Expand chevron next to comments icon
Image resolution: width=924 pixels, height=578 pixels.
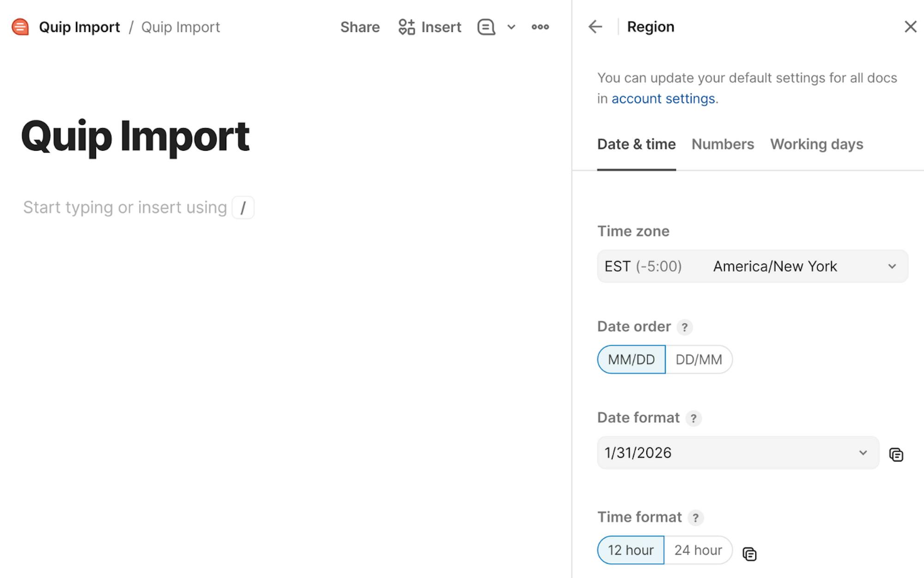tap(511, 27)
